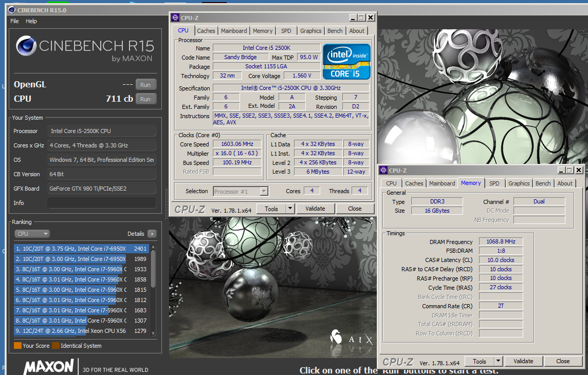
Task: Run the CPU benchmark test
Action: [x=145, y=99]
